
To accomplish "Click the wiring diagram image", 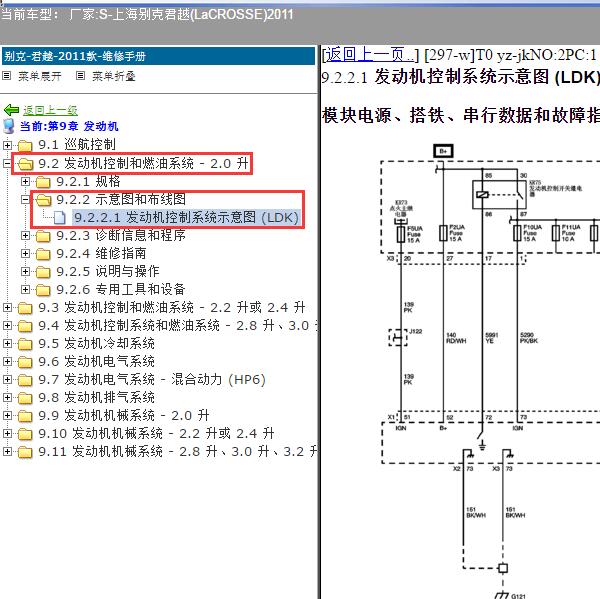I will click(490, 369).
